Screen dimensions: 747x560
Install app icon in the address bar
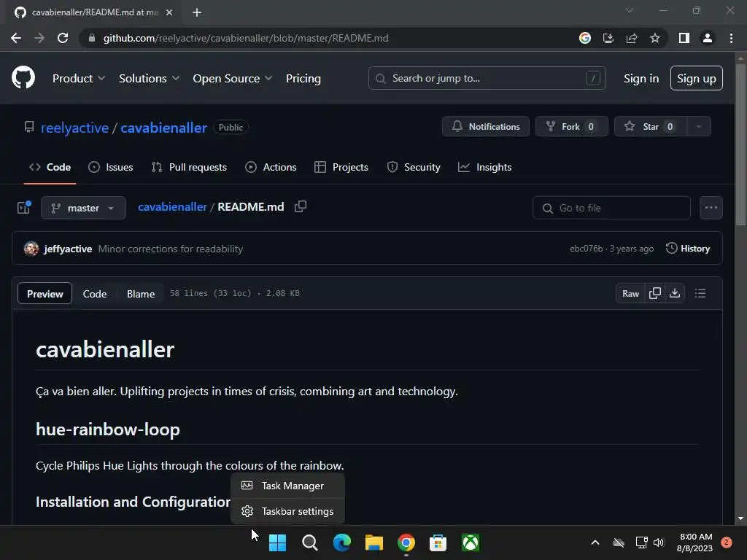point(608,38)
